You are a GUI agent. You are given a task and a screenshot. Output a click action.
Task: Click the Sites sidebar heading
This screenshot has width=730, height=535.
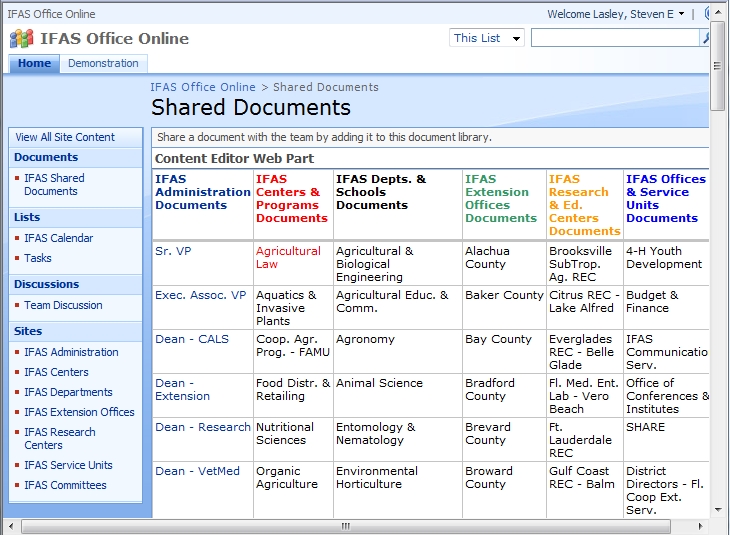(28, 332)
